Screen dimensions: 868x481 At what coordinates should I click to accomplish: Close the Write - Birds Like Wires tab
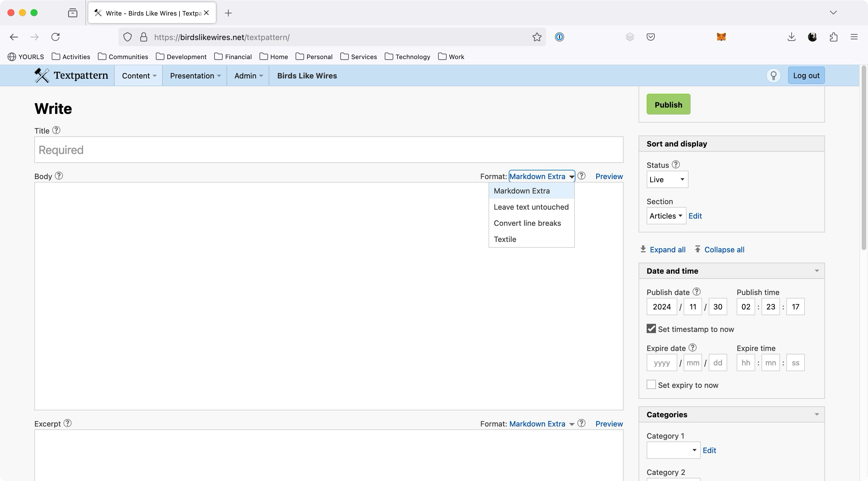point(207,13)
